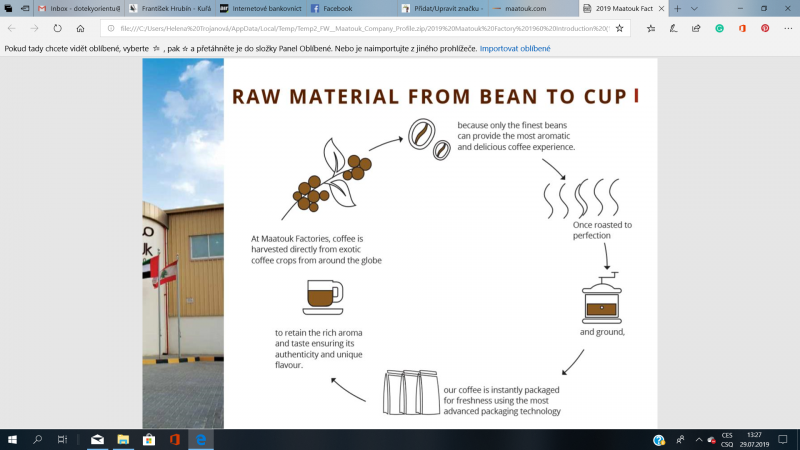Click the coffee bags illustration
The height and width of the screenshot is (450, 800).
click(411, 392)
